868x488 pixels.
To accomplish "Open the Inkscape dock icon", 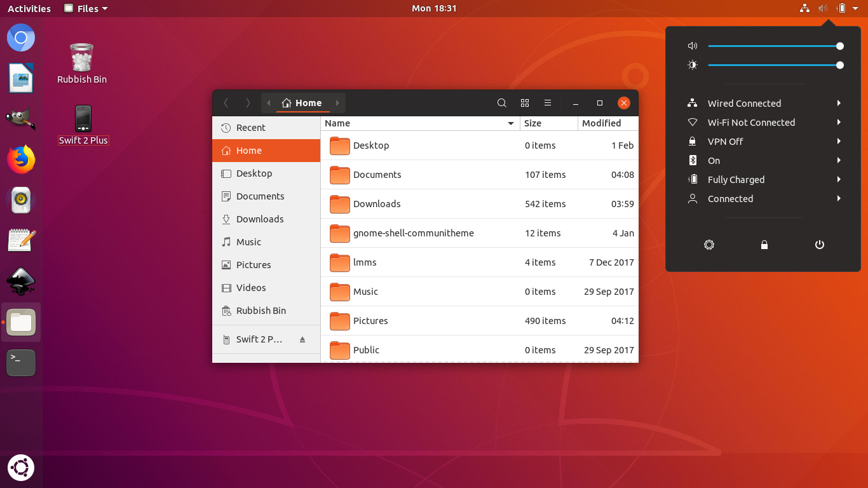I will coord(21,281).
